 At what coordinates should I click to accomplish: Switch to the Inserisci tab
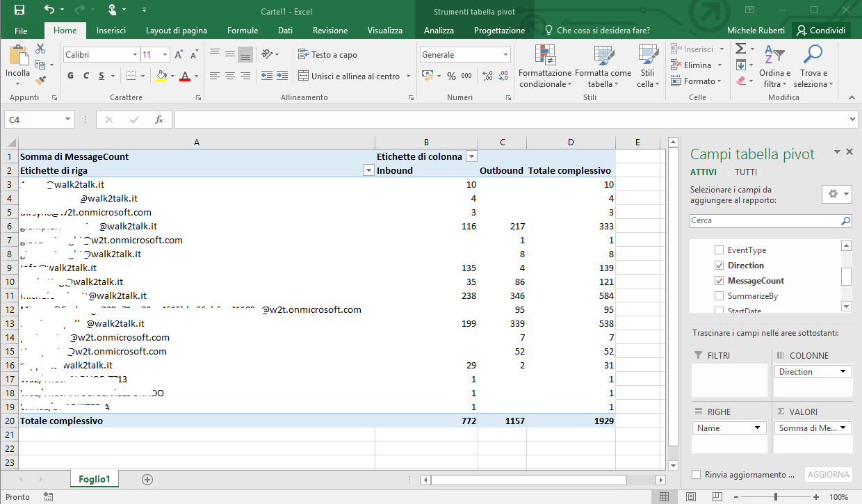point(111,31)
